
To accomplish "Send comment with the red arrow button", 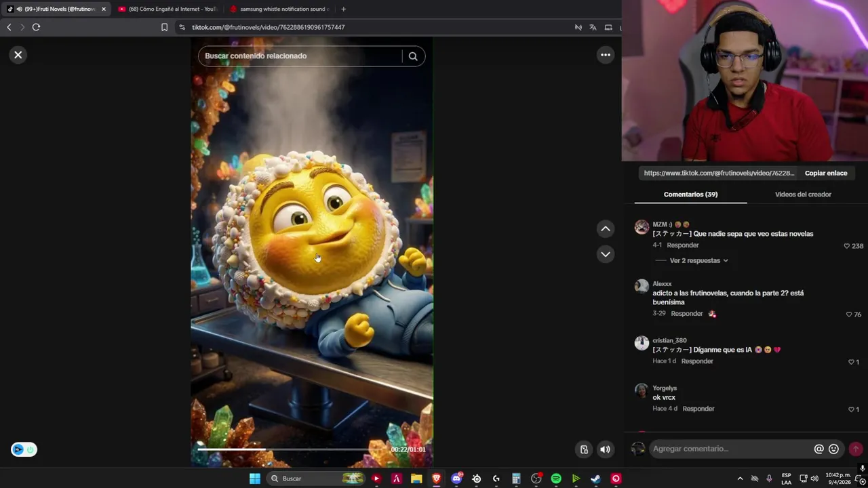I will point(856,449).
